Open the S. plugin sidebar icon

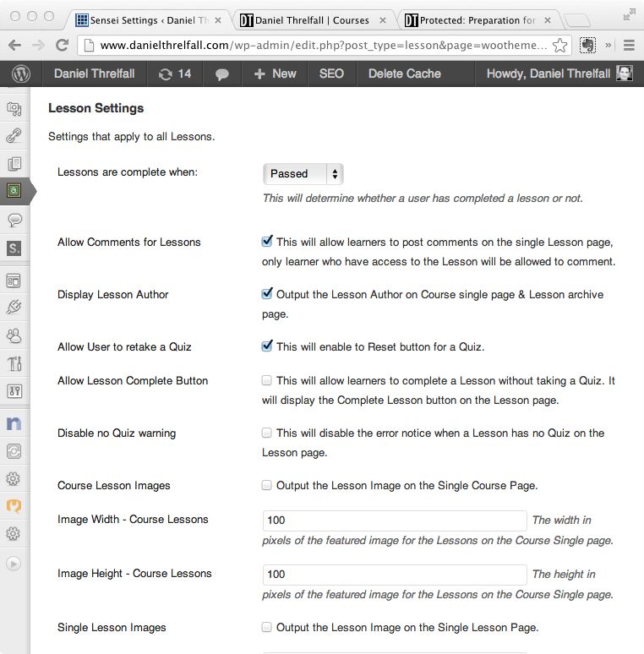point(14,248)
